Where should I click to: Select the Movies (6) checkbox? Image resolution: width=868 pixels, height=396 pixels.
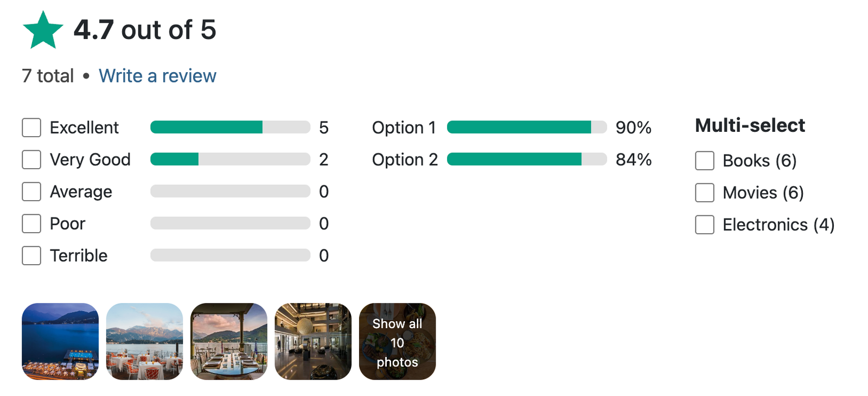(705, 193)
